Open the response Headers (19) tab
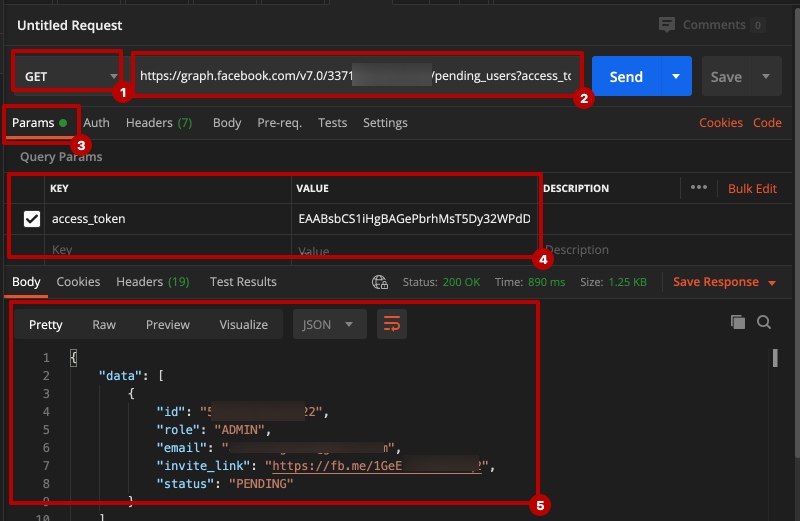 tap(153, 282)
